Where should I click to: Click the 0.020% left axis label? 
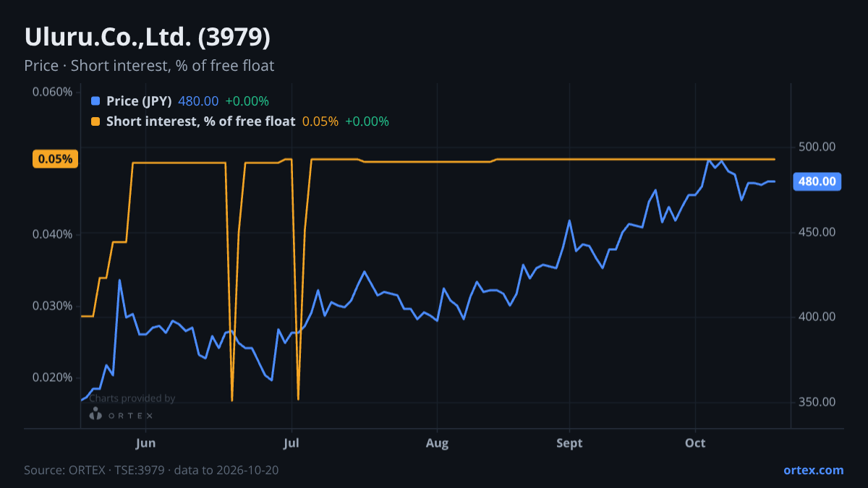(52, 377)
